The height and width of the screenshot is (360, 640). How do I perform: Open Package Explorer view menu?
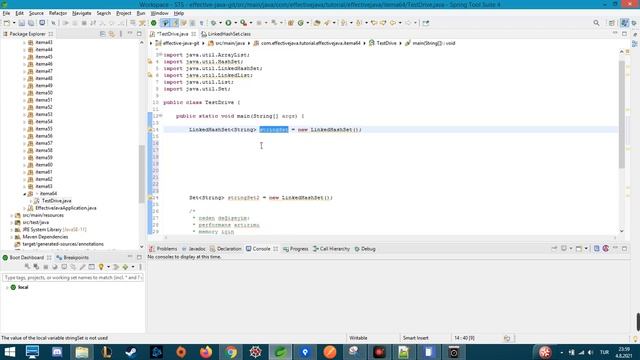tap(121, 34)
